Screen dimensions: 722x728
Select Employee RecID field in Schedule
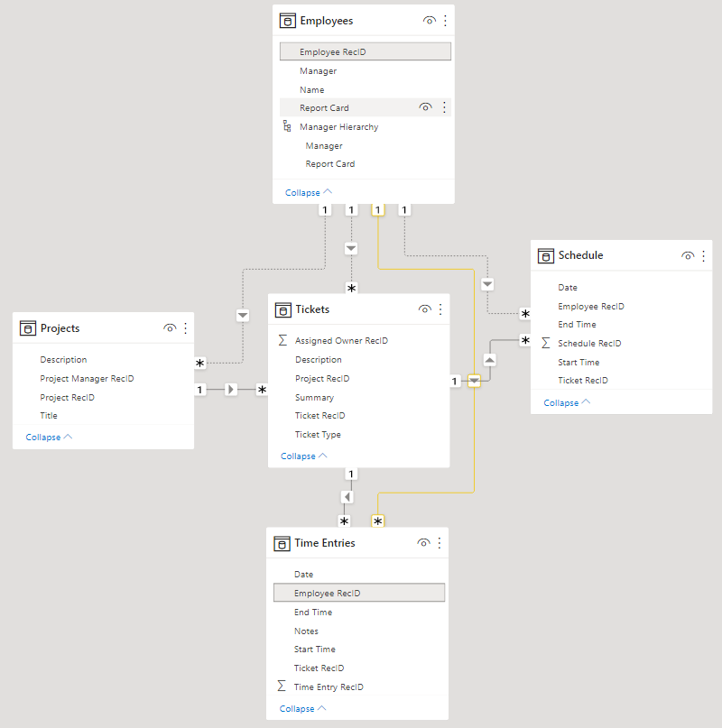click(x=591, y=307)
